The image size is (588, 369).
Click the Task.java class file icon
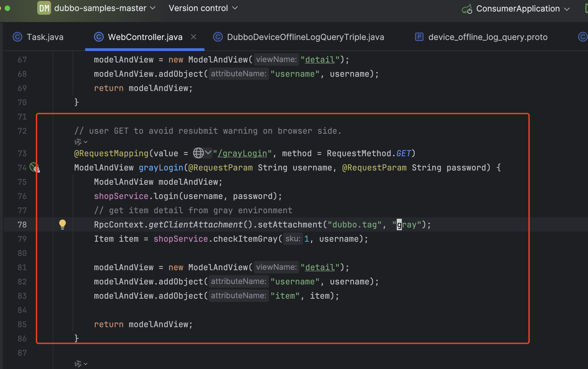[x=17, y=37]
